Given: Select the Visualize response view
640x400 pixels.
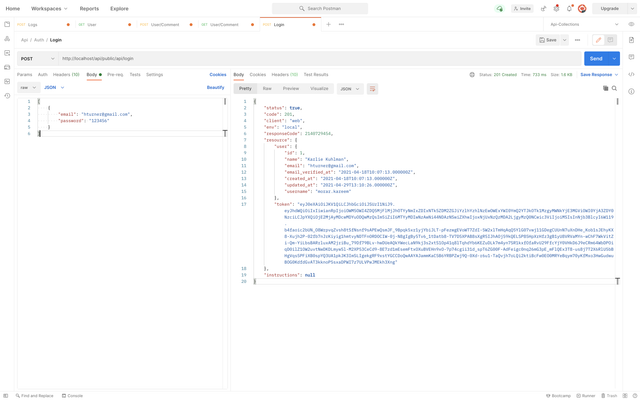Looking at the screenshot, I should 319,89.
